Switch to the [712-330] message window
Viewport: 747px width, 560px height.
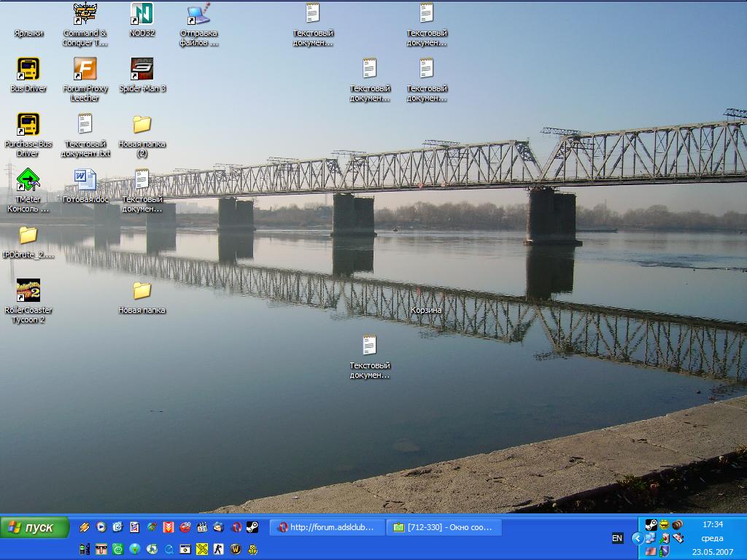[444, 527]
